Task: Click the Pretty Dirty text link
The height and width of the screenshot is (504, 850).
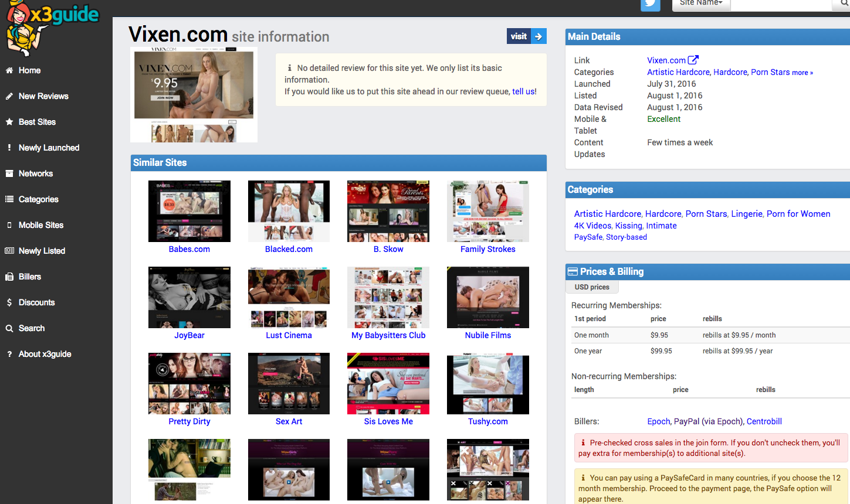Action: click(x=189, y=421)
